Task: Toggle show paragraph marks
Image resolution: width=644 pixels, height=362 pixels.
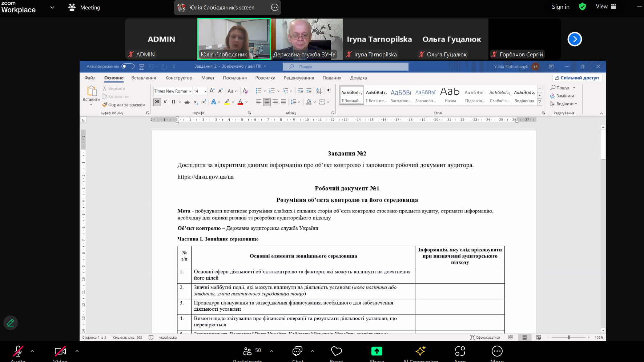Action: coord(329,91)
